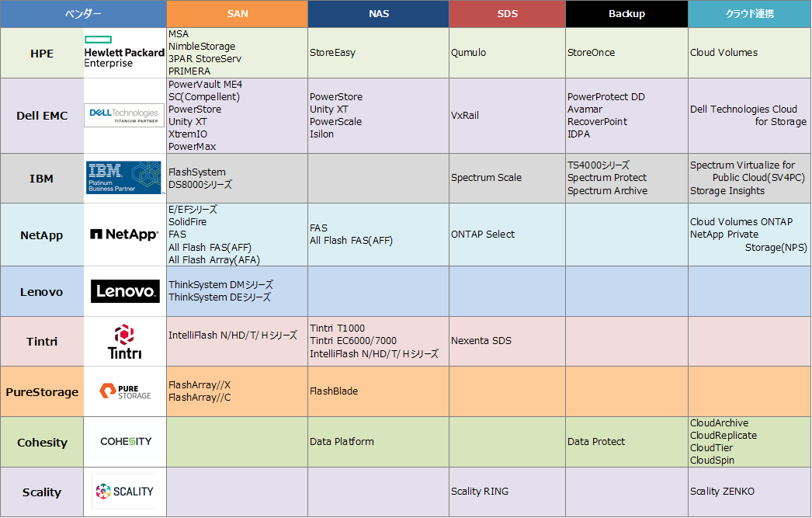
Task: Select the IBM Platinum Business Partner logo
Action: click(x=124, y=177)
